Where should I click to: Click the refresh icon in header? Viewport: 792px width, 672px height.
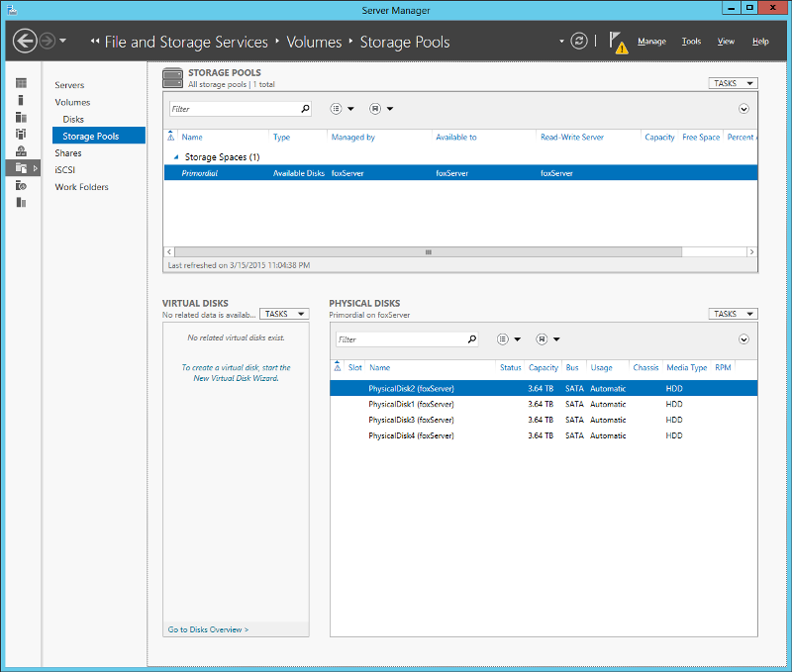[579, 41]
